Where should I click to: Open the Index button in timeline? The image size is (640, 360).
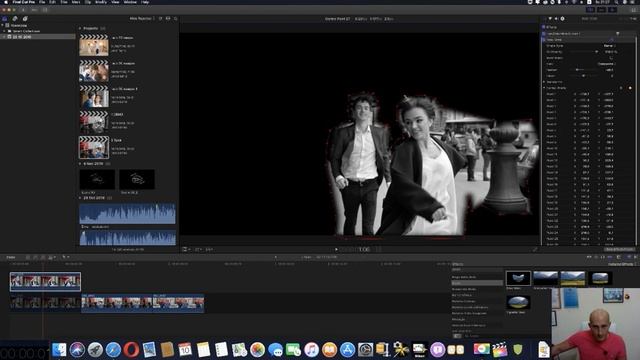(x=11, y=257)
